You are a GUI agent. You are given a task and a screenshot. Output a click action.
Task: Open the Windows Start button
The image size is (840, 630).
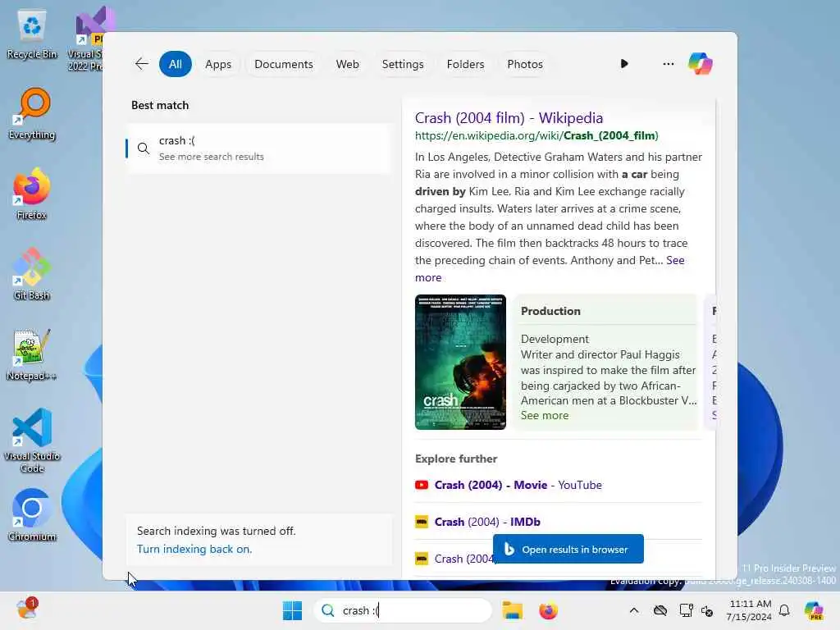coord(292,610)
